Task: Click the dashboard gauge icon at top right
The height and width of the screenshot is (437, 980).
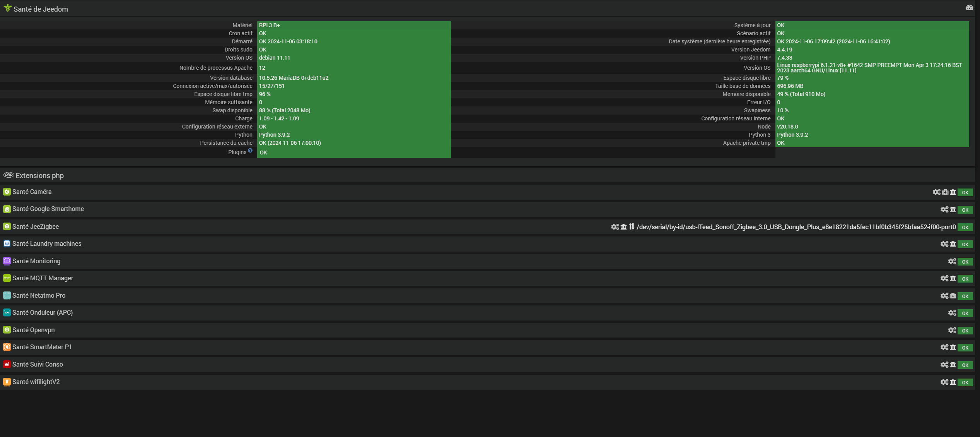Action: point(969,8)
